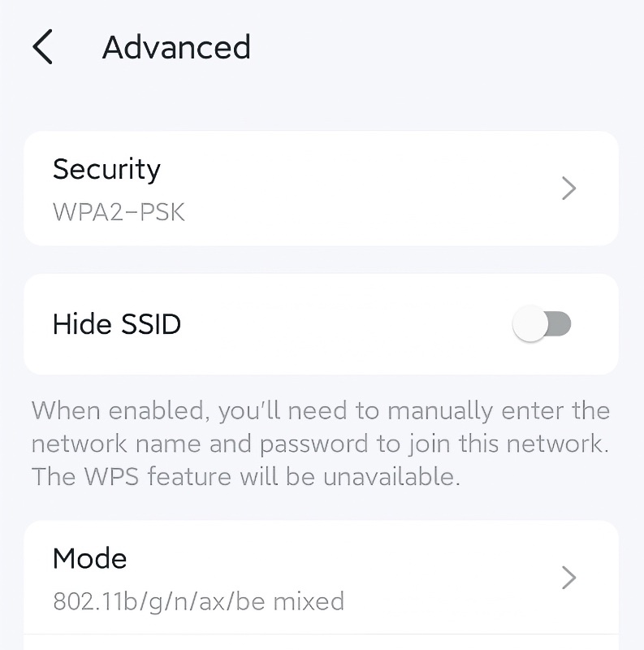644x650 pixels.
Task: Click the blank header area right of Advanced
Action: 447,47
